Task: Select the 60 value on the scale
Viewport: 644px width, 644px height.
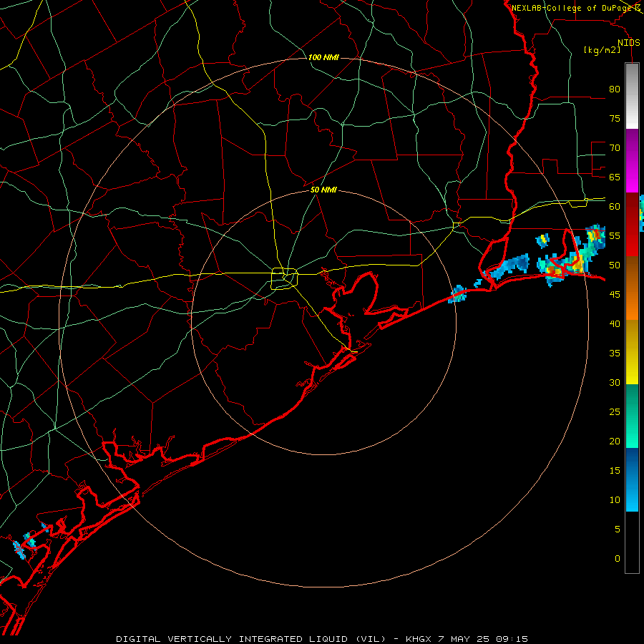Action: (x=615, y=207)
